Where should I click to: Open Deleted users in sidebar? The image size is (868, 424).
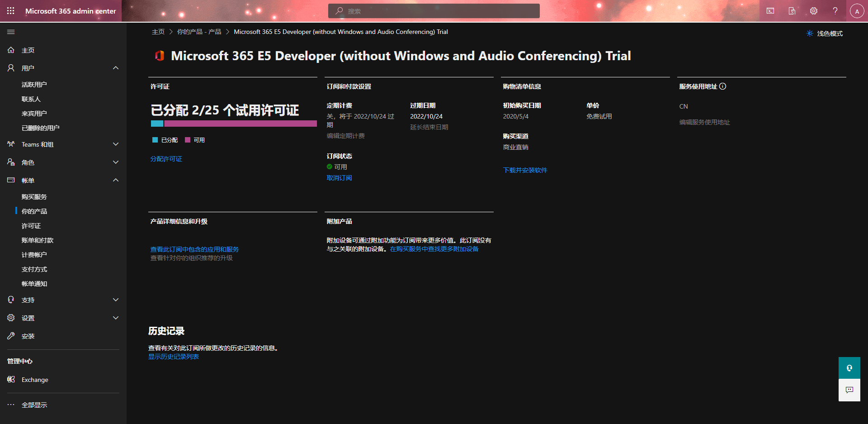tap(41, 128)
